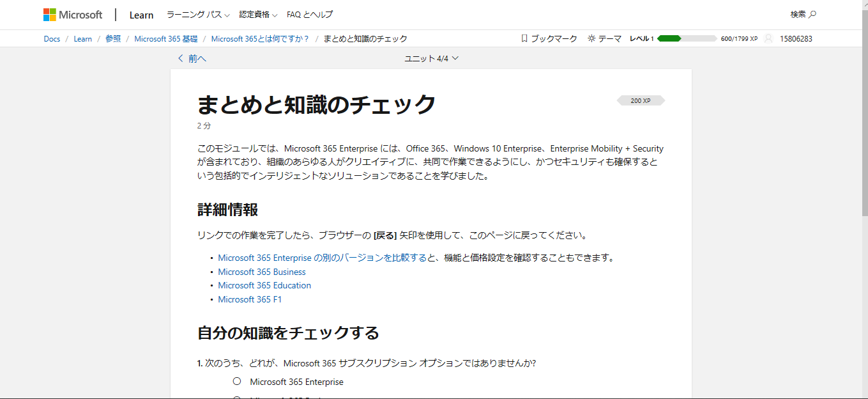Go to Learn breadcrumb link
Viewport: 868px width, 399px height.
tap(83, 39)
